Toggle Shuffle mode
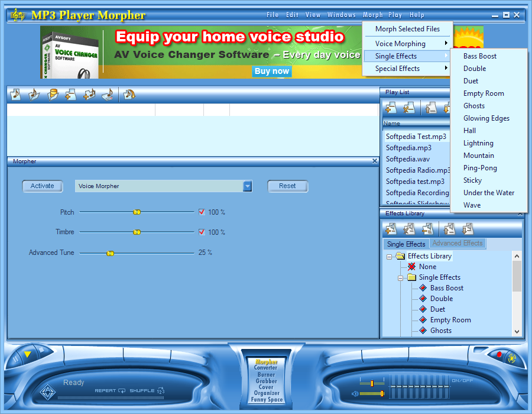The width and height of the screenshot is (532, 414). [147, 390]
